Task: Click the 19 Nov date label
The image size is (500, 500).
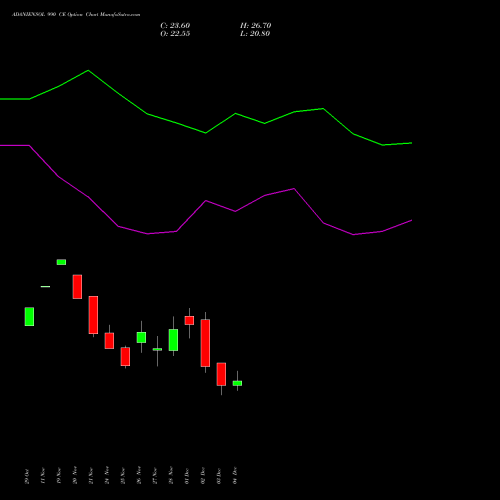Action: pos(59,476)
